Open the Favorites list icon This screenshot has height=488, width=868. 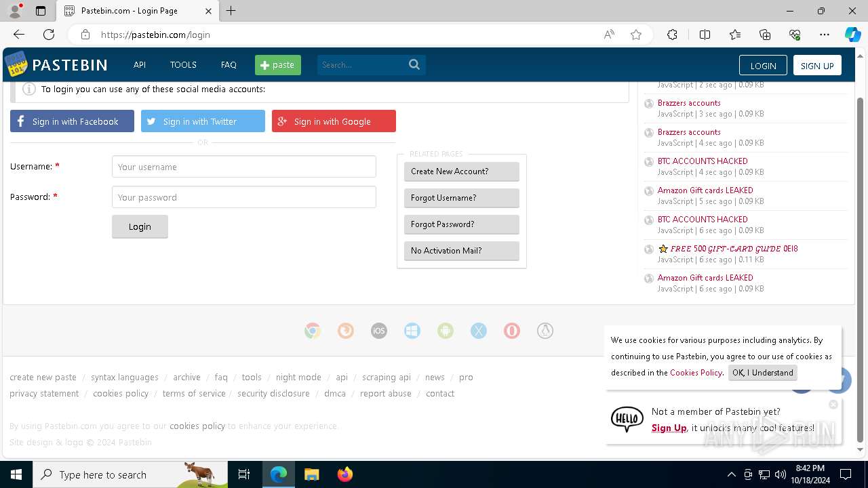[x=735, y=35]
